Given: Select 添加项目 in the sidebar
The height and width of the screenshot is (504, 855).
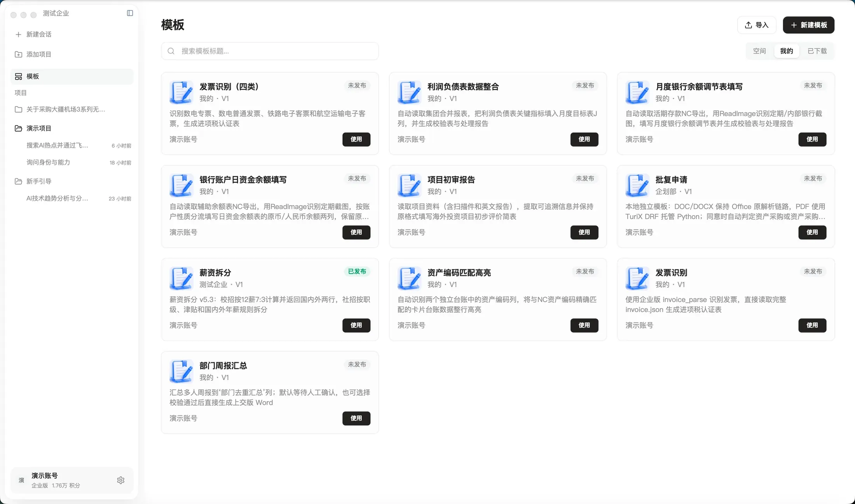Looking at the screenshot, I should pyautogui.click(x=72, y=54).
